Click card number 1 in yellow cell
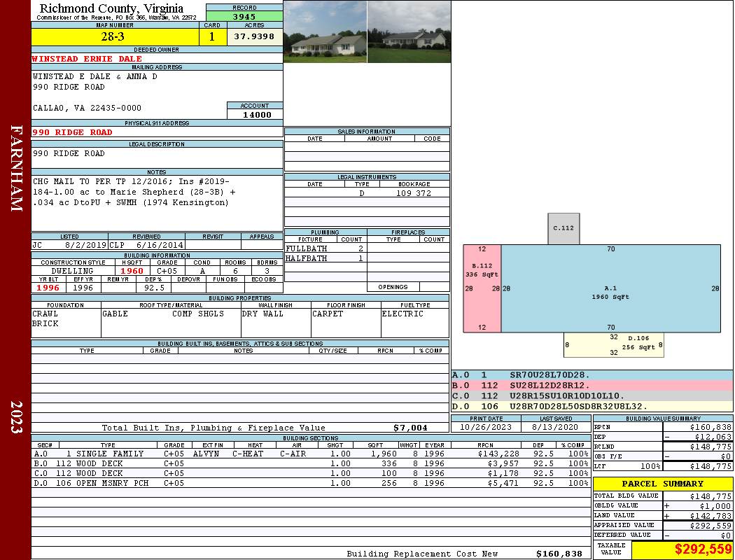The image size is (735, 560). 212,36
